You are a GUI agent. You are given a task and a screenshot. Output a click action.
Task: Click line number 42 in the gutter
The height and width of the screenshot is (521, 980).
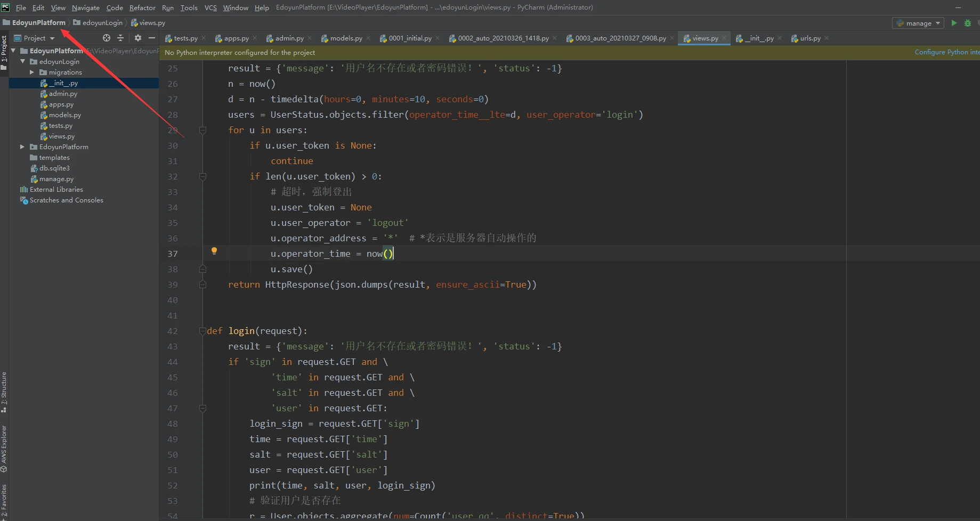click(173, 331)
